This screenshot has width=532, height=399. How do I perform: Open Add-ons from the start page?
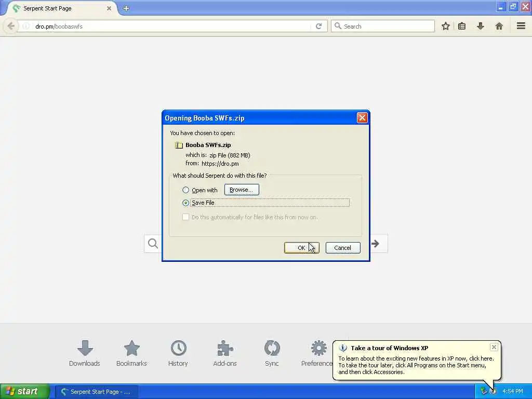tap(225, 353)
